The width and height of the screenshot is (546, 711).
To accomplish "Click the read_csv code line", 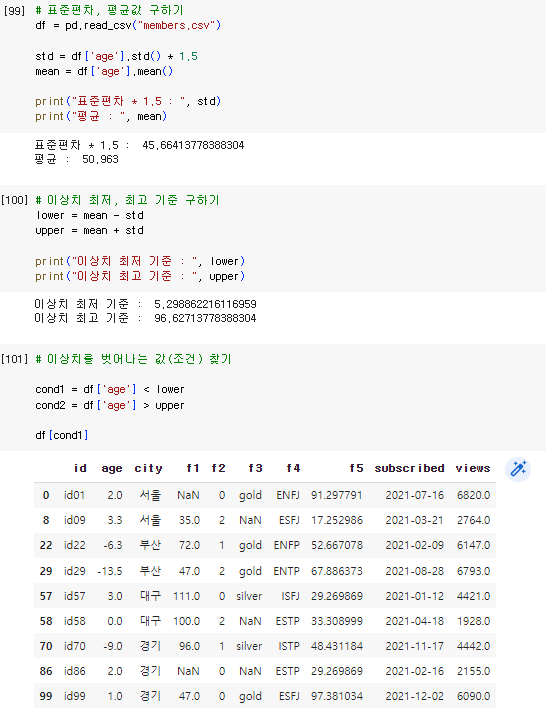I will [x=128, y=25].
